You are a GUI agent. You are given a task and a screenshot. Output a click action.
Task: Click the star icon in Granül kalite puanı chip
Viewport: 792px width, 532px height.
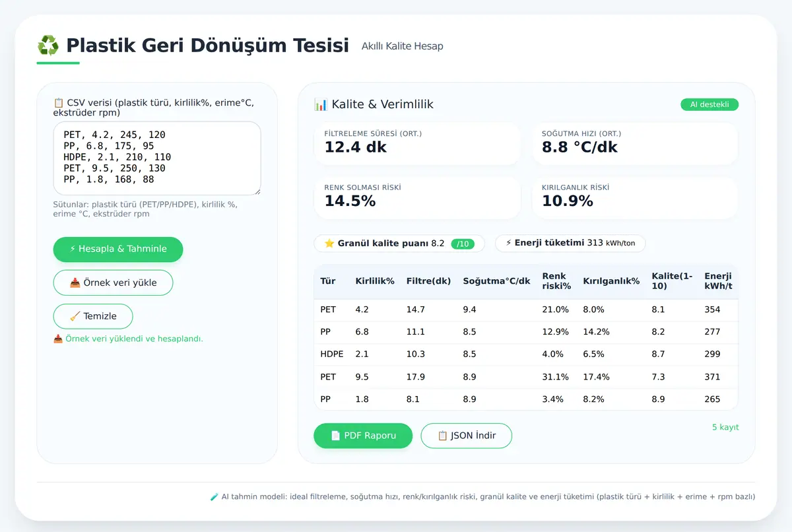click(329, 244)
